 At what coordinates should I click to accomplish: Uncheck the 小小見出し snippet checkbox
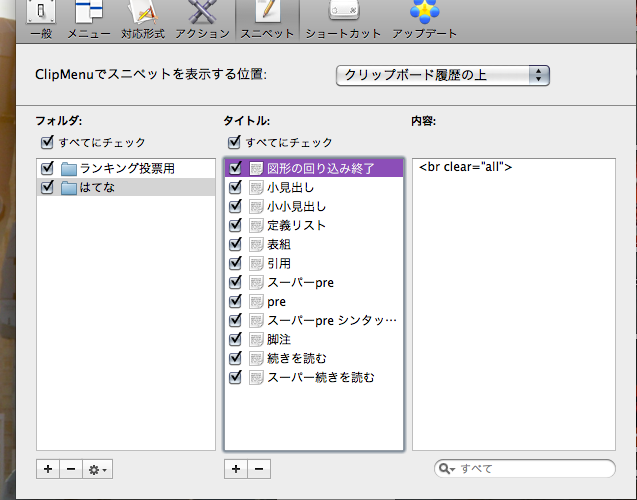(235, 206)
